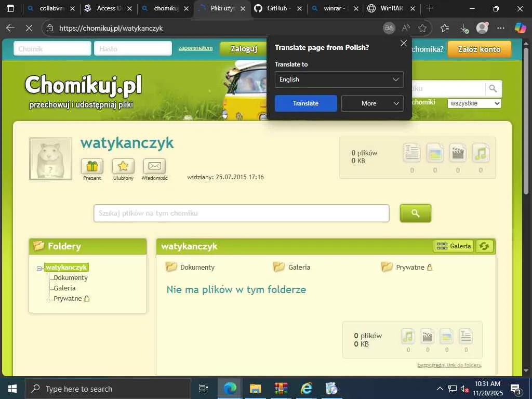Expand the More options dropdown in translate popup
The width and height of the screenshot is (532, 399).
(372, 103)
